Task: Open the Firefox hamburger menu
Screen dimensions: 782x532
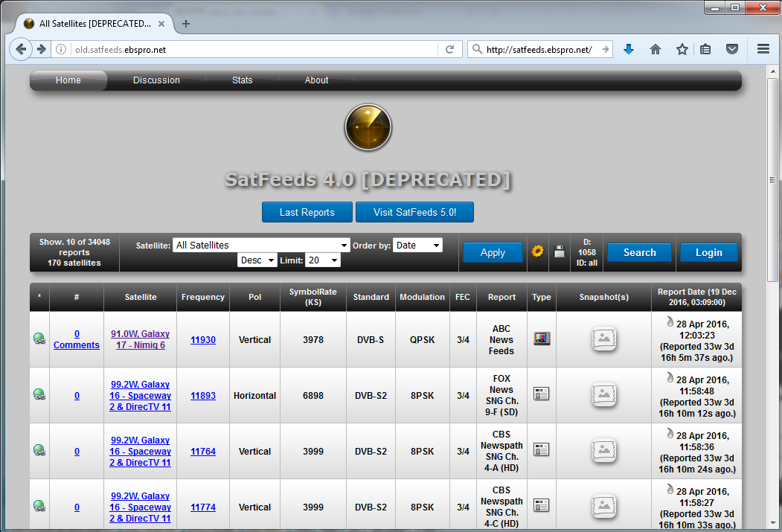Action: pos(763,49)
